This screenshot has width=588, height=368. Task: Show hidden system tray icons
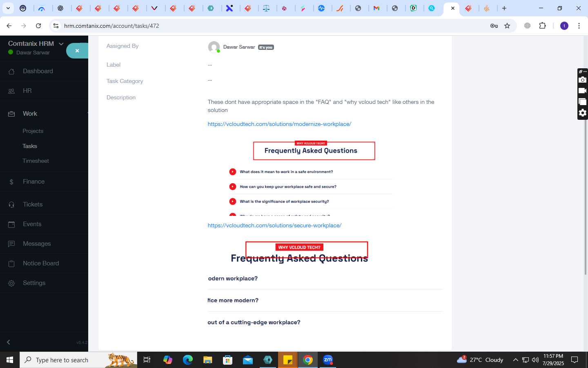(515, 360)
